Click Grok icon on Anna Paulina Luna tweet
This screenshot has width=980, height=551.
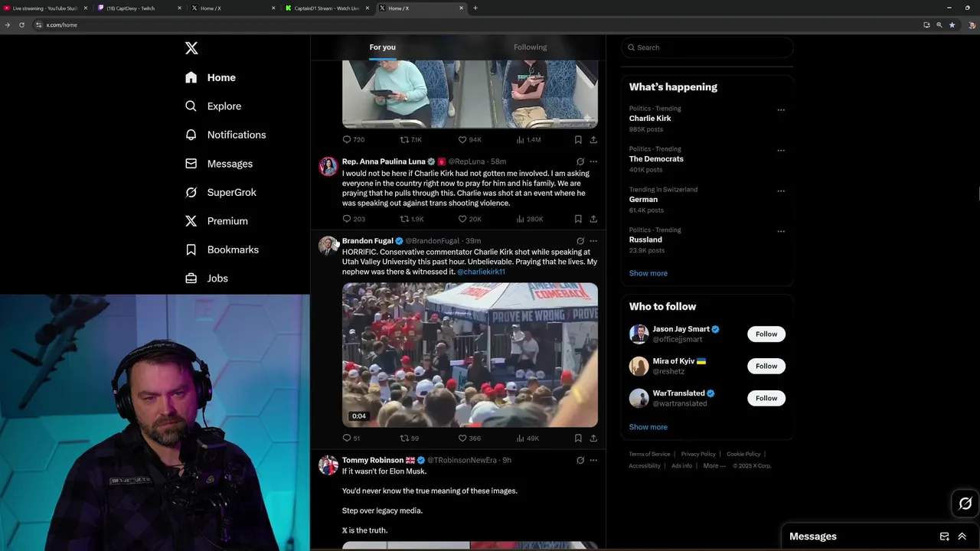[x=580, y=161]
